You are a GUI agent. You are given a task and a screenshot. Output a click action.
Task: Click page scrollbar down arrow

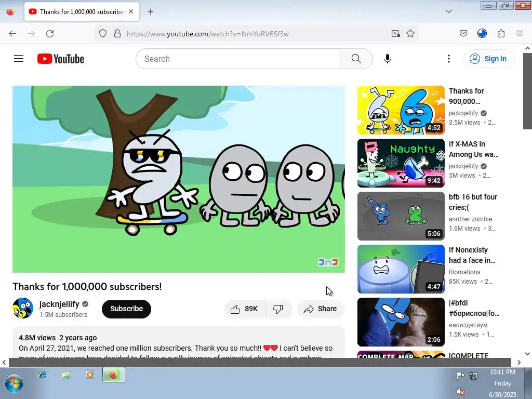pos(527,354)
